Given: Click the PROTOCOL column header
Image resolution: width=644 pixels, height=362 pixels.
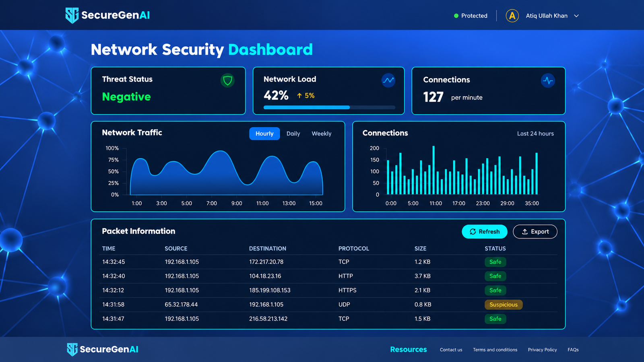Looking at the screenshot, I should coord(353,249).
